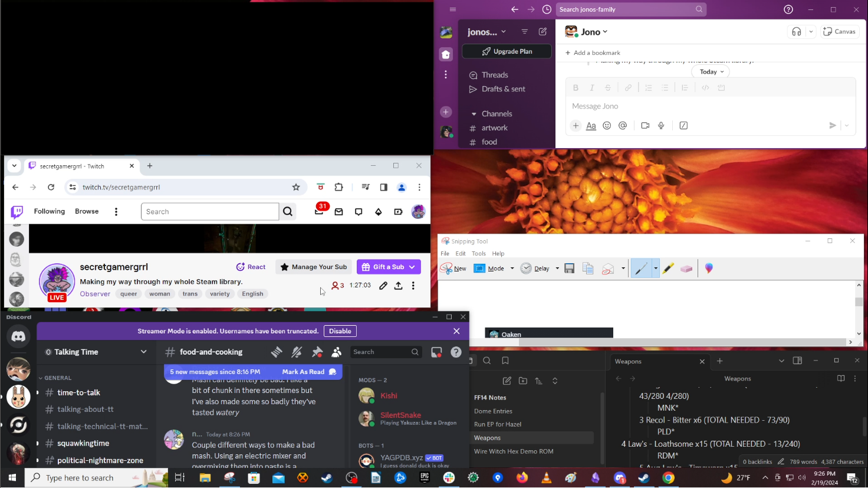Screen dimensions: 868x488
Task: Open Discord pinned messages icon
Action: point(317,352)
